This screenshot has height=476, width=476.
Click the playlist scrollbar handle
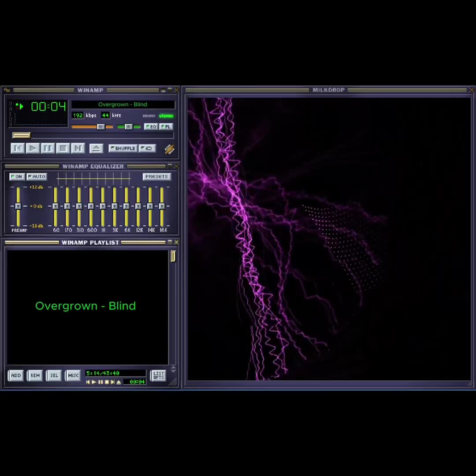tap(173, 256)
